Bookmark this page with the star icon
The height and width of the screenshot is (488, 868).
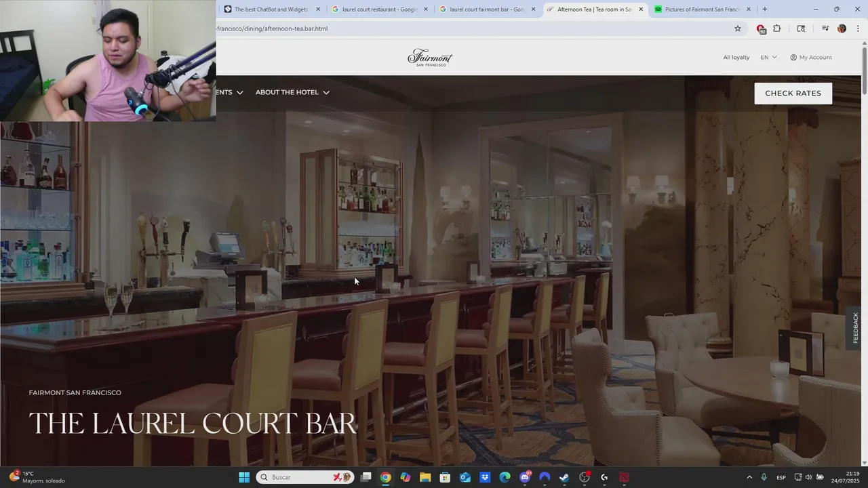pyautogui.click(x=738, y=28)
